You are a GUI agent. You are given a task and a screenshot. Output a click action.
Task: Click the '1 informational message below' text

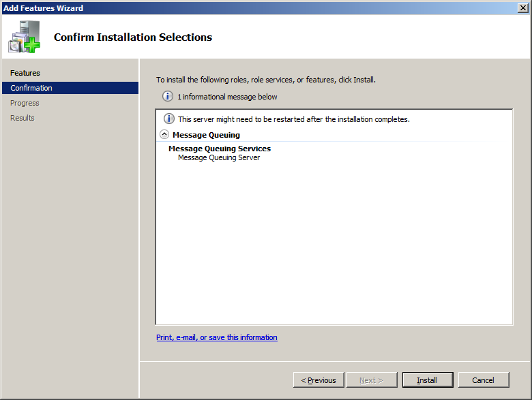227,97
